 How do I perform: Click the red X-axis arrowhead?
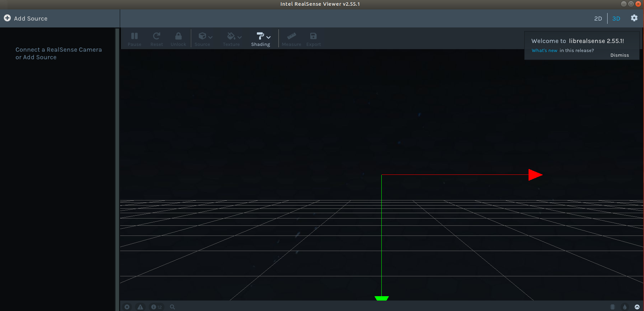point(535,175)
